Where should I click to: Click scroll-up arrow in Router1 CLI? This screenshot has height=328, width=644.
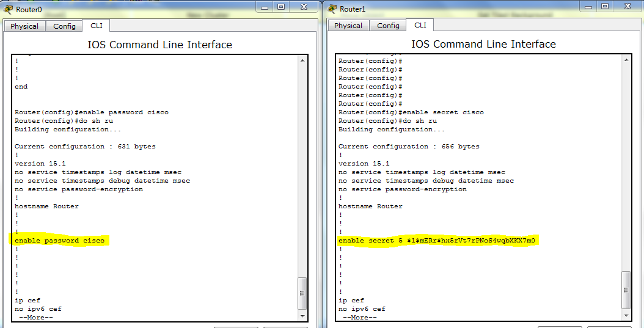click(626, 60)
